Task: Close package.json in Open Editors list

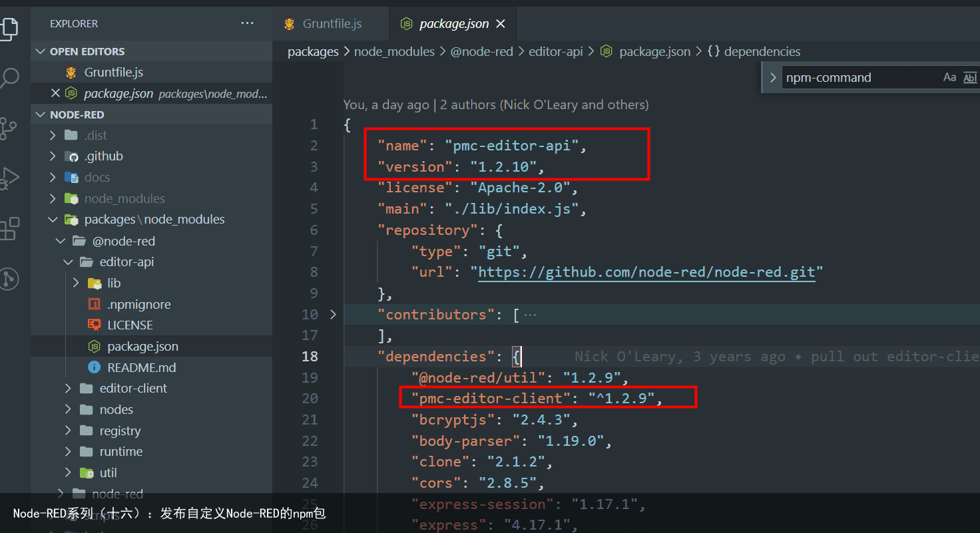Action: pyautogui.click(x=55, y=93)
